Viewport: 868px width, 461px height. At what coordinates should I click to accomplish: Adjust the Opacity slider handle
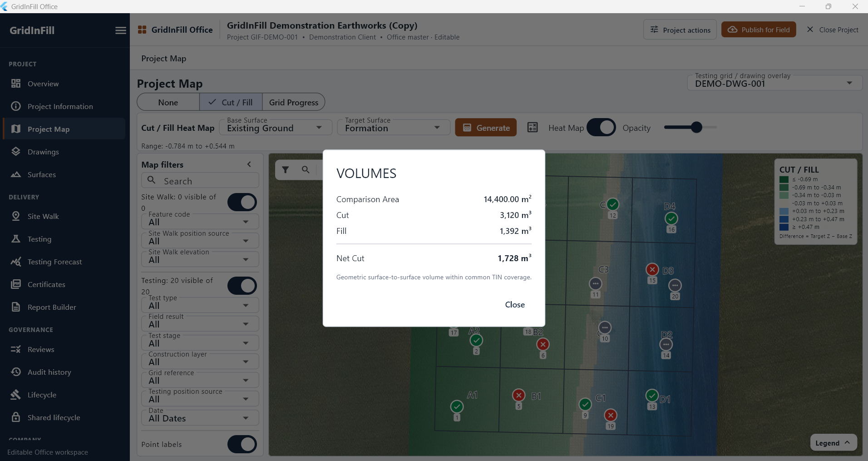pyautogui.click(x=696, y=128)
